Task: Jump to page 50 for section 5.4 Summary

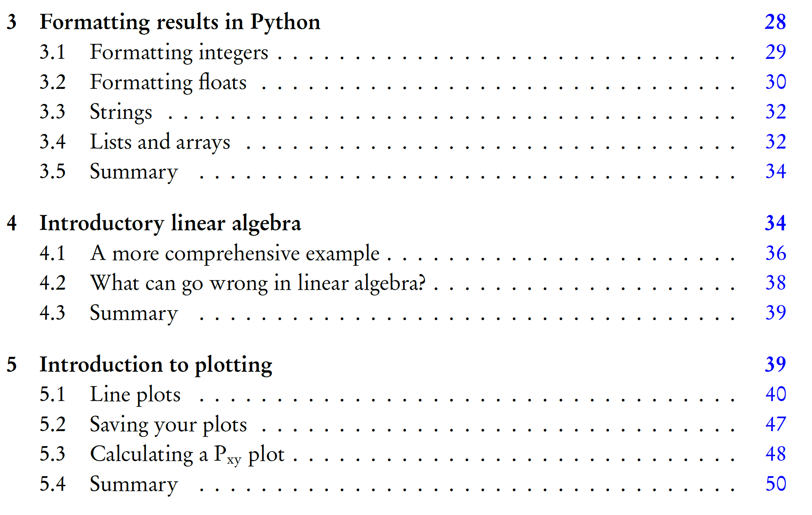Action: click(775, 484)
